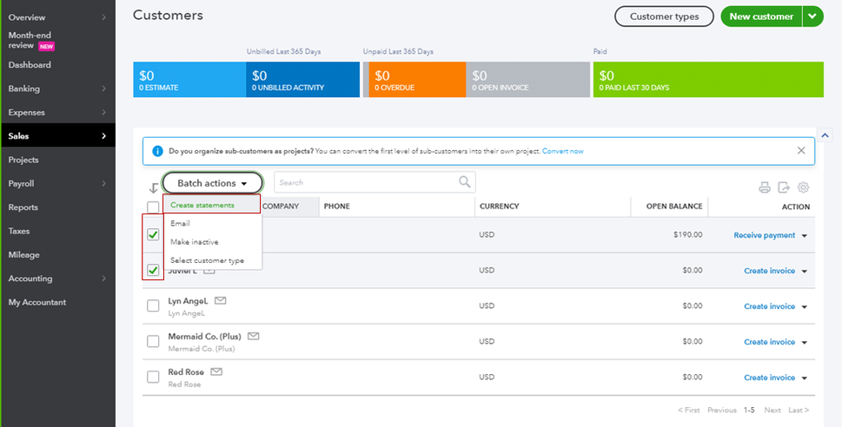Choose Select customer type menu option
The width and height of the screenshot is (868, 427).
coord(211,260)
